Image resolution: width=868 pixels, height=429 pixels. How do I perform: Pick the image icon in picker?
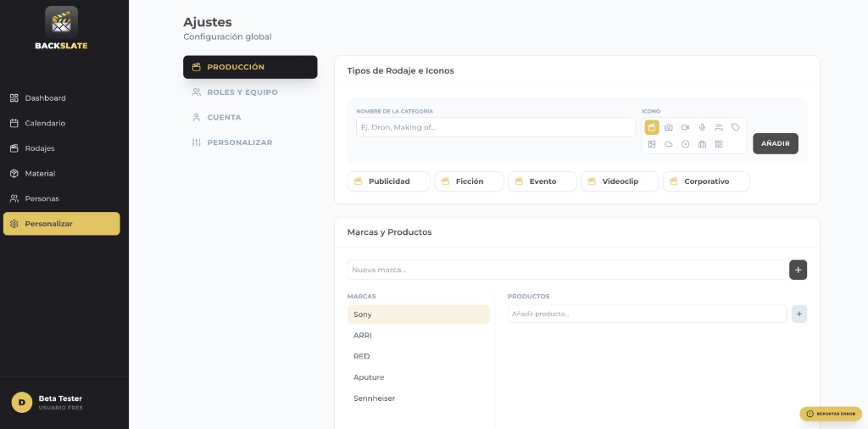[652, 144]
